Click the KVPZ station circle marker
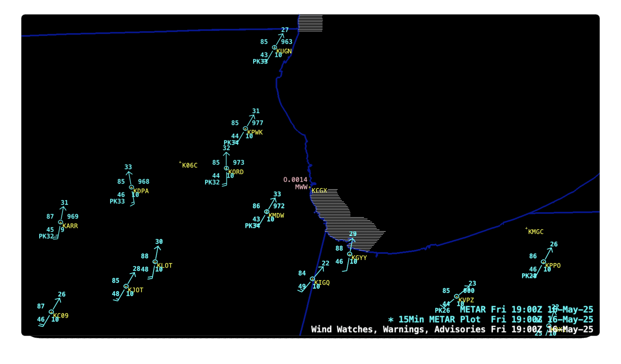Screen dimensions: 621x364 tap(456, 297)
